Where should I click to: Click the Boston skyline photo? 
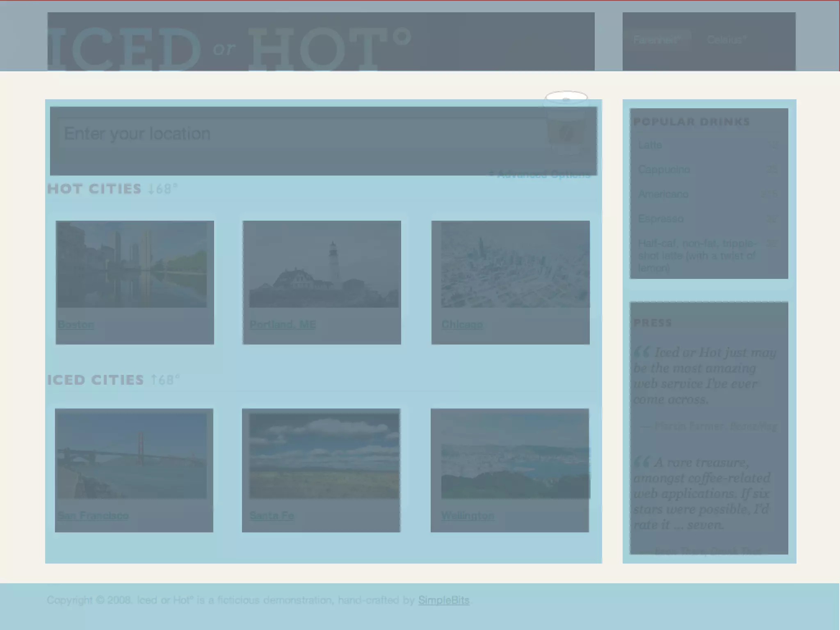click(132, 265)
